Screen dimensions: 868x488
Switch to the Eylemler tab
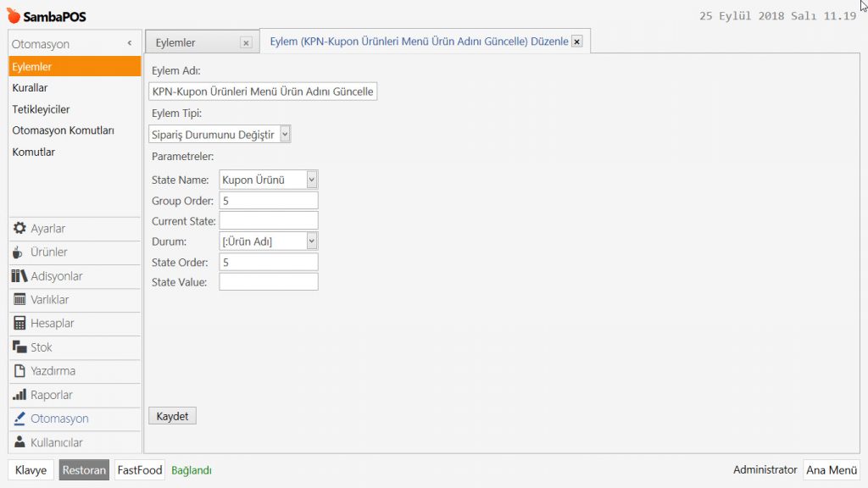coord(176,42)
